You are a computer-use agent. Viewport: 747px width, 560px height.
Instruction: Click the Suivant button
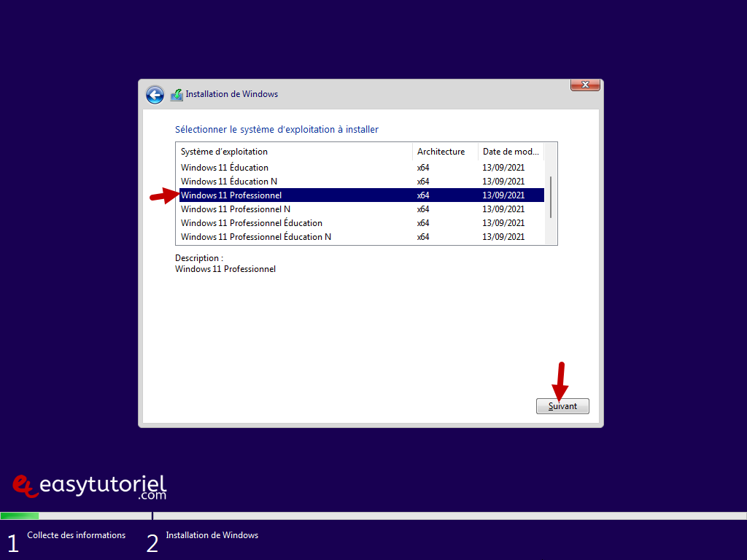[562, 406]
